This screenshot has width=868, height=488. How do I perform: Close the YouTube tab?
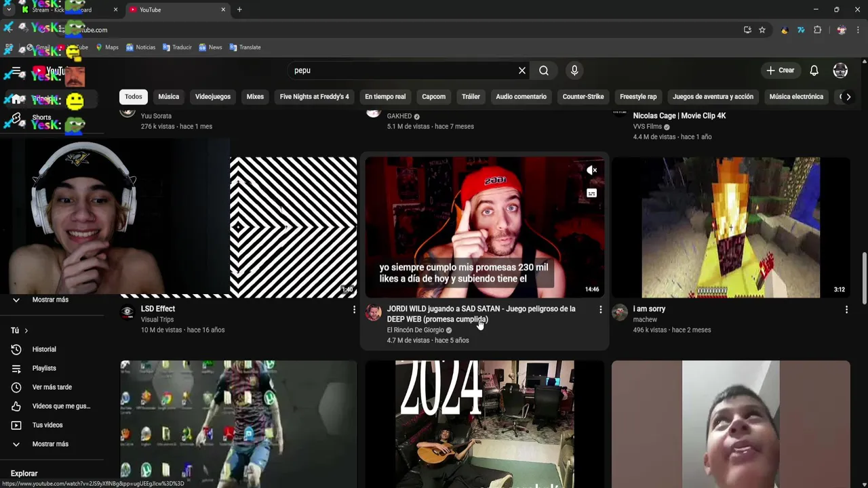[223, 9]
